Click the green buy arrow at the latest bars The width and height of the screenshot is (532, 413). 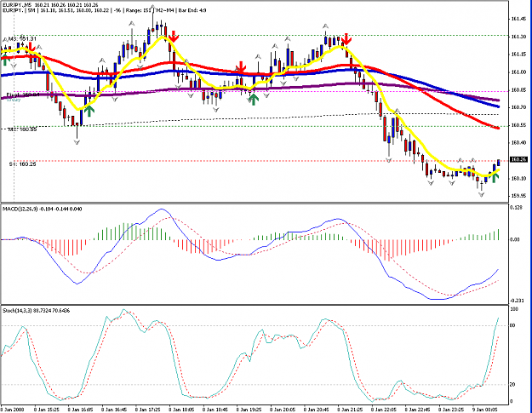pyautogui.click(x=495, y=177)
